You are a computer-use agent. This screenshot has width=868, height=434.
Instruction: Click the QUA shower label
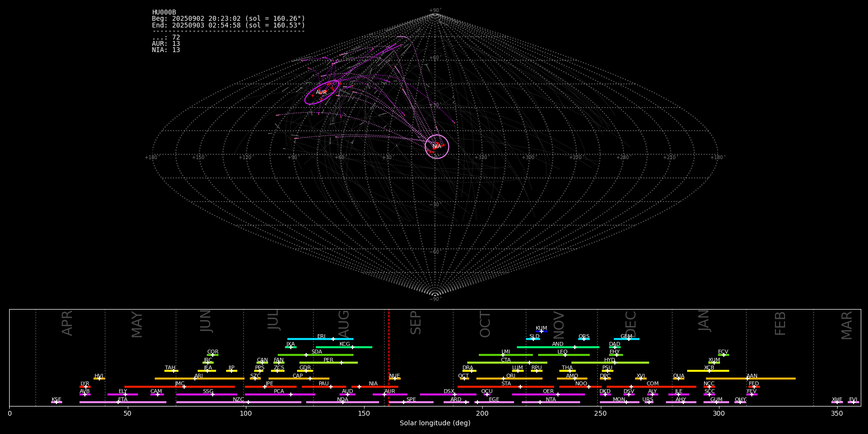[x=678, y=376]
